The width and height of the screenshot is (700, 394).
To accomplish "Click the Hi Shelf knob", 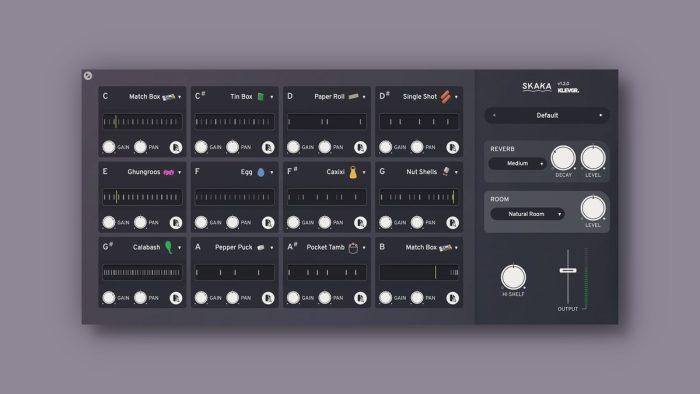I will (513, 277).
